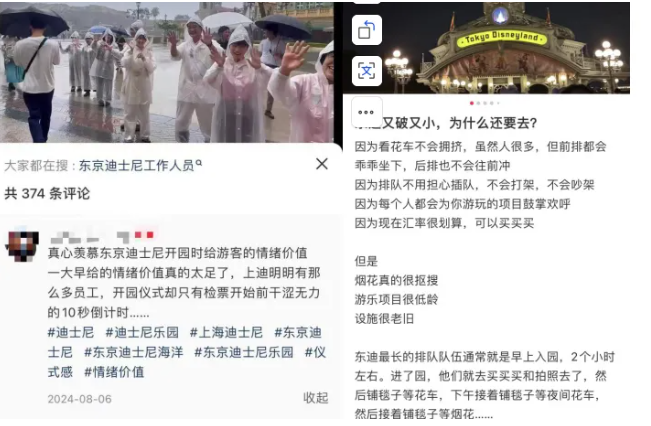Image resolution: width=651 pixels, height=426 pixels.
Task: Select the #迪士尼 hashtag
Action: pos(71,332)
